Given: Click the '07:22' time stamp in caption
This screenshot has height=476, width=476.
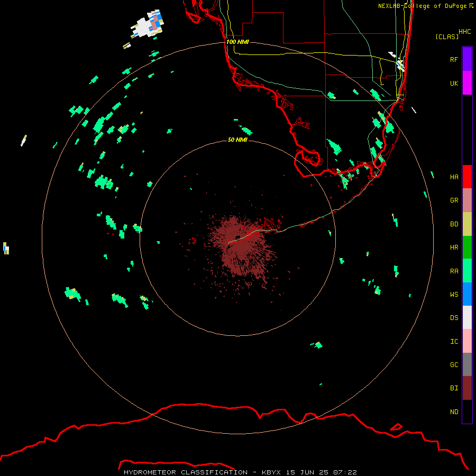Looking at the screenshot, I should 345,472.
